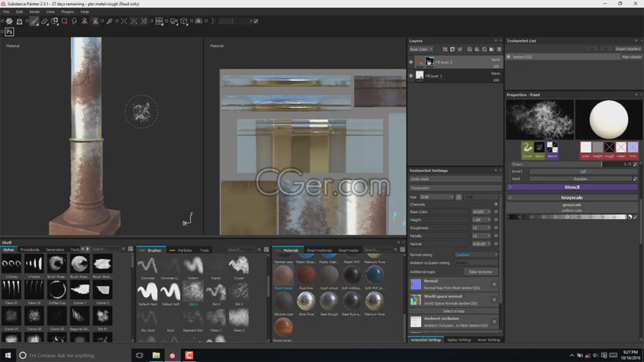This screenshot has width=644, height=362.
Task: Click the screenshot render camera icon
Action: pos(198,21)
